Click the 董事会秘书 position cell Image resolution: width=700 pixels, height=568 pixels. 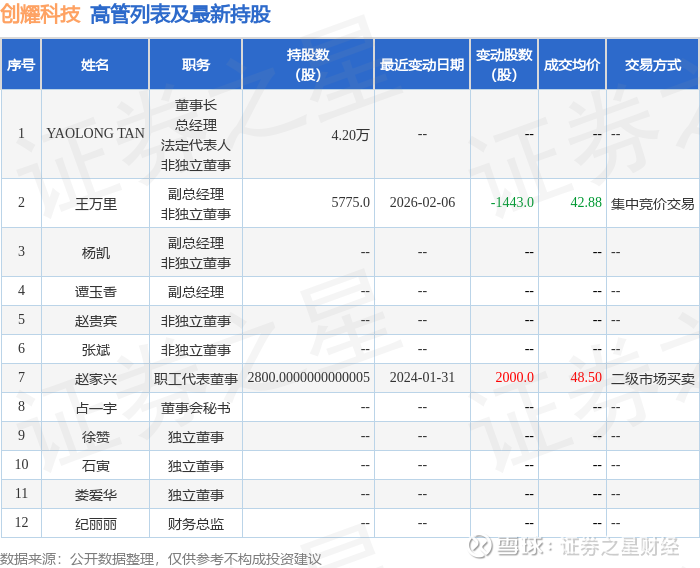pyautogui.click(x=196, y=408)
